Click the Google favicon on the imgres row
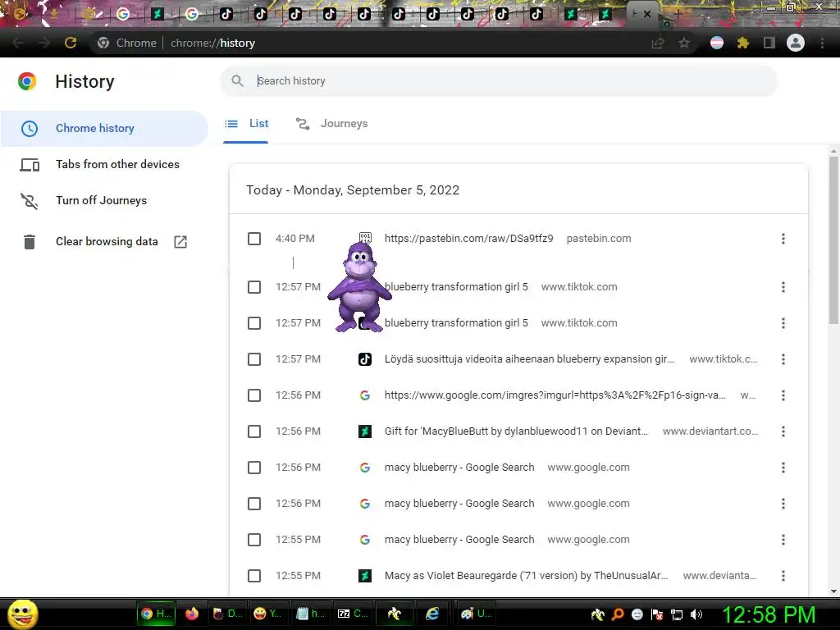The height and width of the screenshot is (630, 840). click(365, 395)
